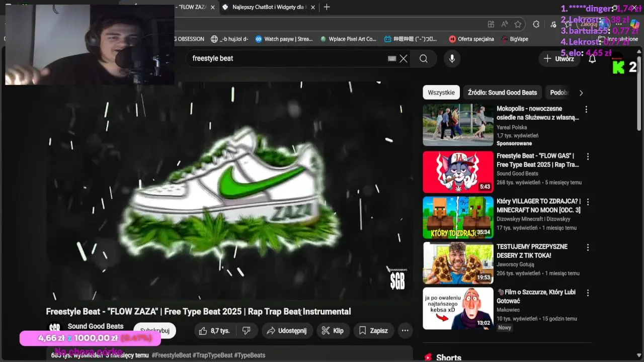Select the Podobne filter chip
This screenshot has height=362, width=644.
[x=558, y=93]
